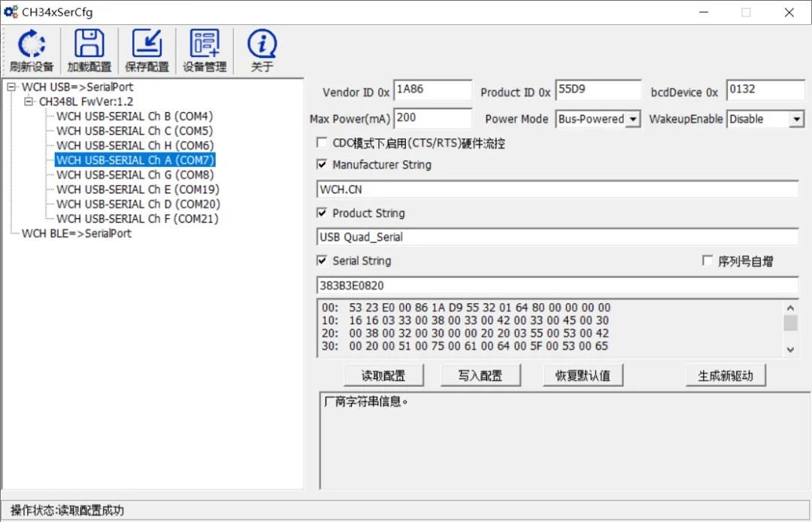Toggle the Serial String checkbox
812x522 pixels.
[322, 260]
